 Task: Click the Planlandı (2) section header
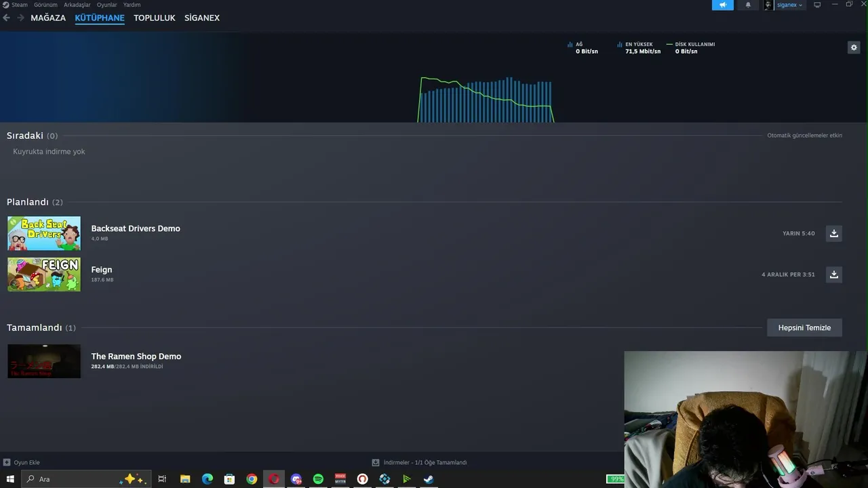click(x=35, y=202)
